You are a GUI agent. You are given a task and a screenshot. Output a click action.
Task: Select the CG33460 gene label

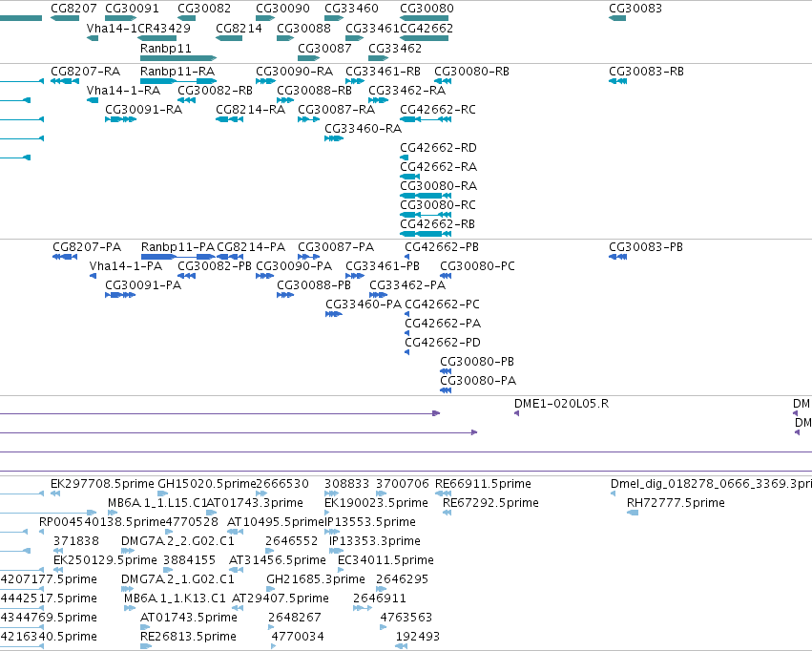352,9
